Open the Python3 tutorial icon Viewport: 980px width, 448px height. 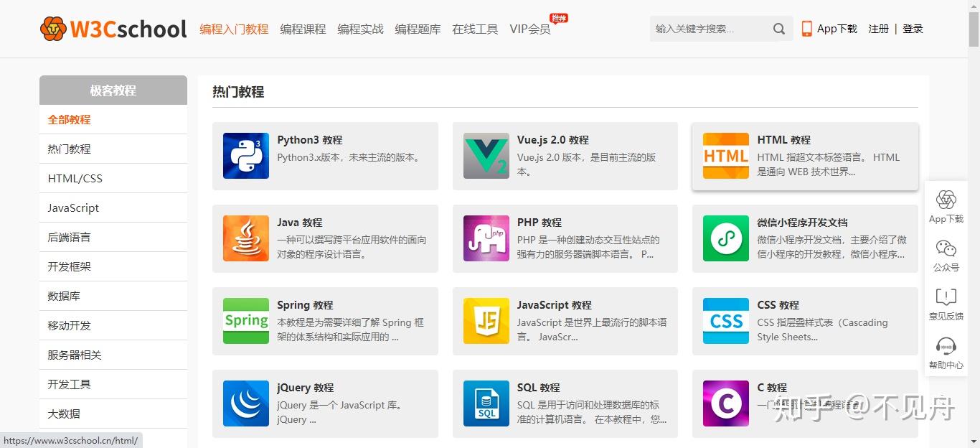point(246,156)
